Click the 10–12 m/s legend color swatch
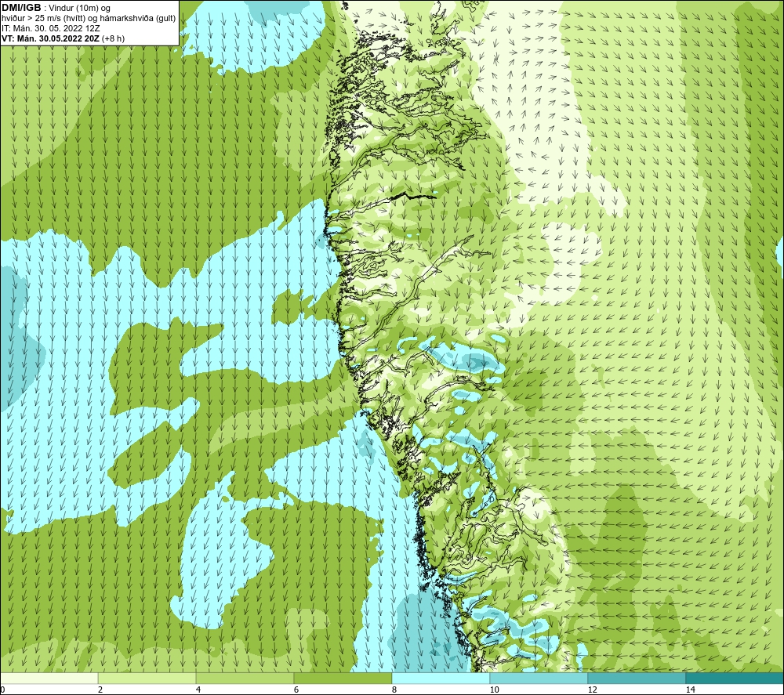Screen dimensions: 784x695 click(539, 678)
